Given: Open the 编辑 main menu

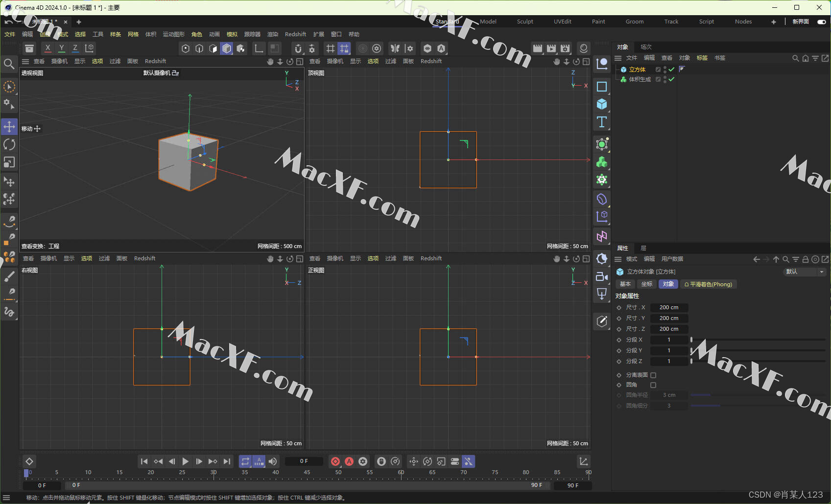Looking at the screenshot, I should click(x=27, y=34).
